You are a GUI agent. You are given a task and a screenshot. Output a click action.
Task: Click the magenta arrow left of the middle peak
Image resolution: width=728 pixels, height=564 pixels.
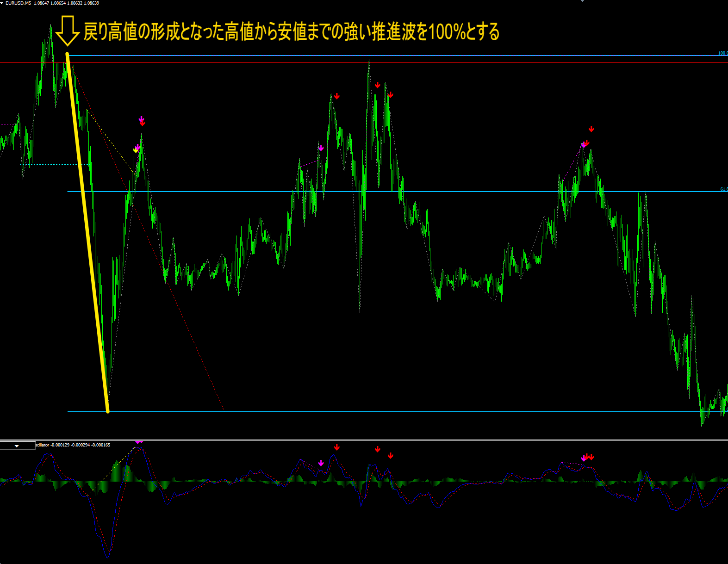(x=321, y=148)
